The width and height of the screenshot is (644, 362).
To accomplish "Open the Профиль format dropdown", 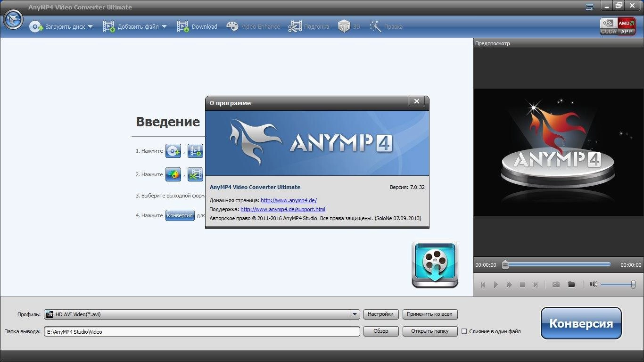I will click(x=355, y=314).
